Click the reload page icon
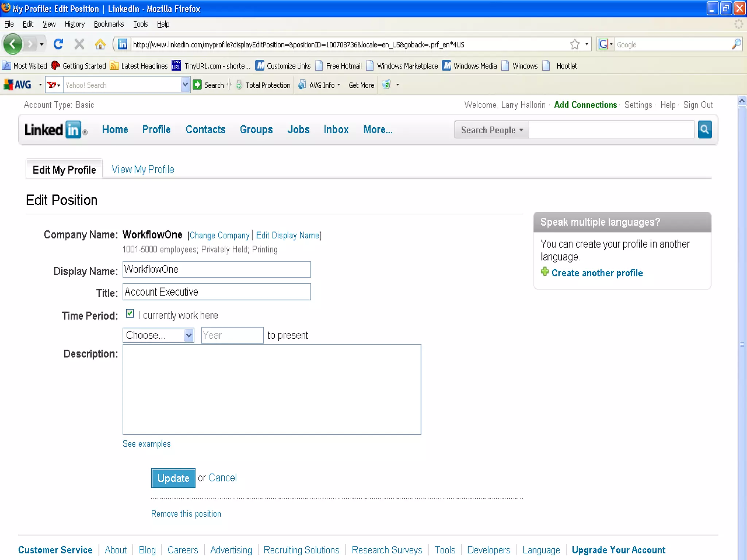Screen dimensions: 747x560 pos(58,44)
